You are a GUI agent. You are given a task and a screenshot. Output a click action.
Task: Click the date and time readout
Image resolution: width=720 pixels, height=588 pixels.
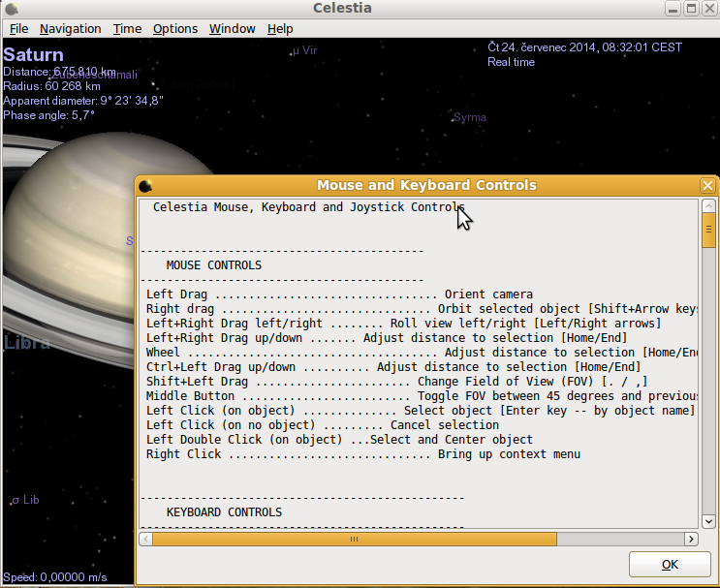point(584,47)
